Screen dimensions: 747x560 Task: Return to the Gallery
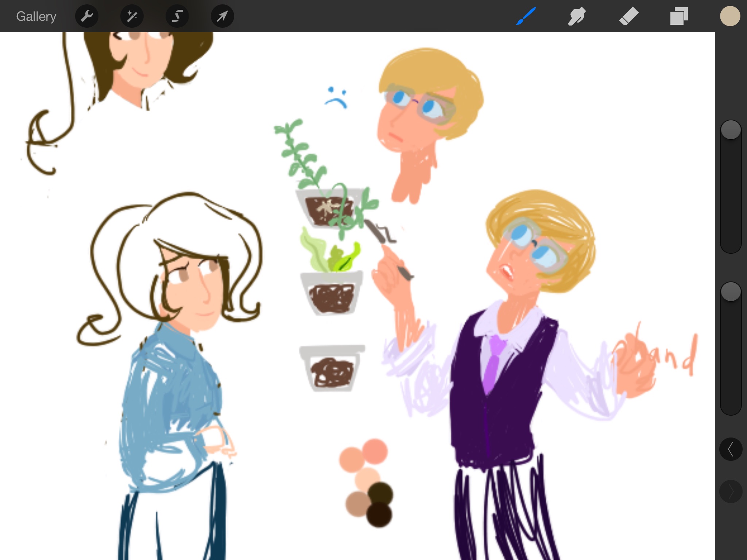[x=36, y=16]
